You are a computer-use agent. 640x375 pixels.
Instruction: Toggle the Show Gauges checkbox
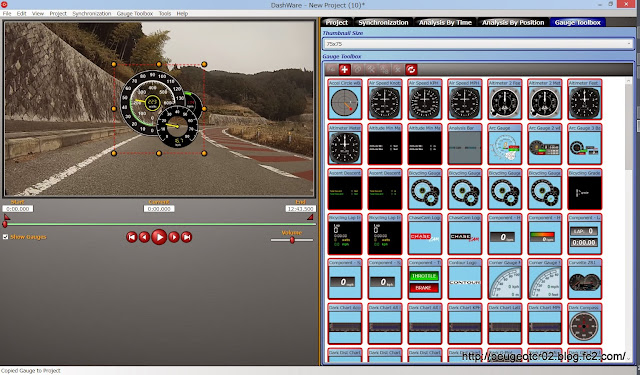pyautogui.click(x=5, y=237)
